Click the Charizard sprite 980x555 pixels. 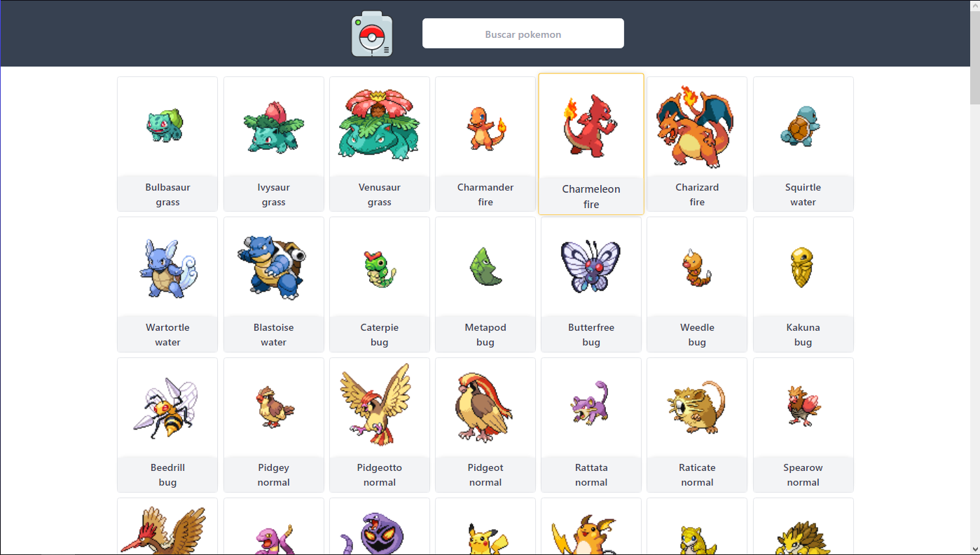pyautogui.click(x=697, y=126)
